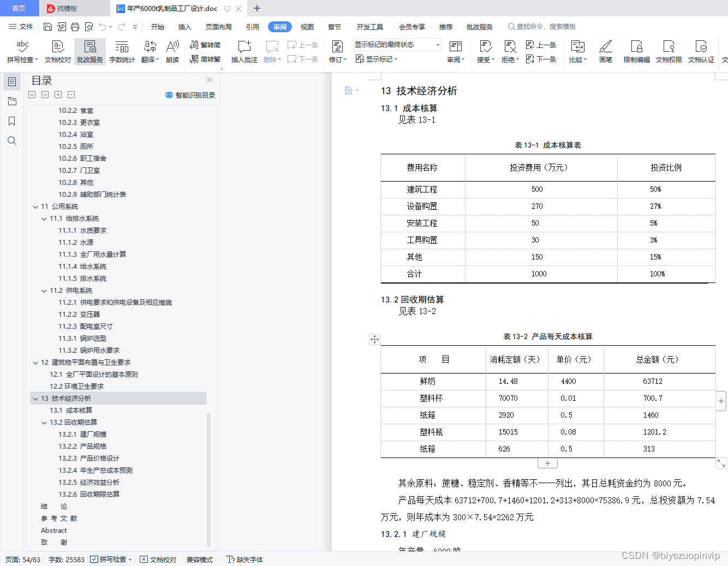Switch to the 页面布局 ribbon tab

[219, 27]
